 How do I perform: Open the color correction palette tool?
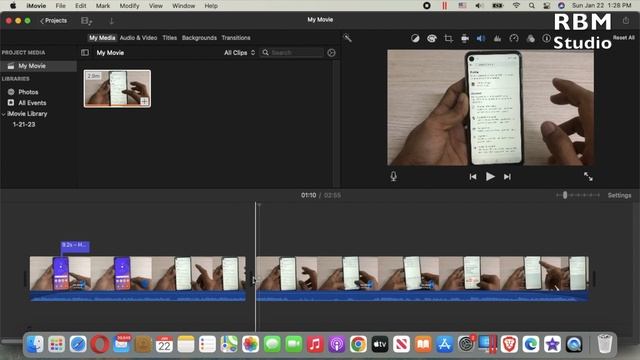coord(432,38)
